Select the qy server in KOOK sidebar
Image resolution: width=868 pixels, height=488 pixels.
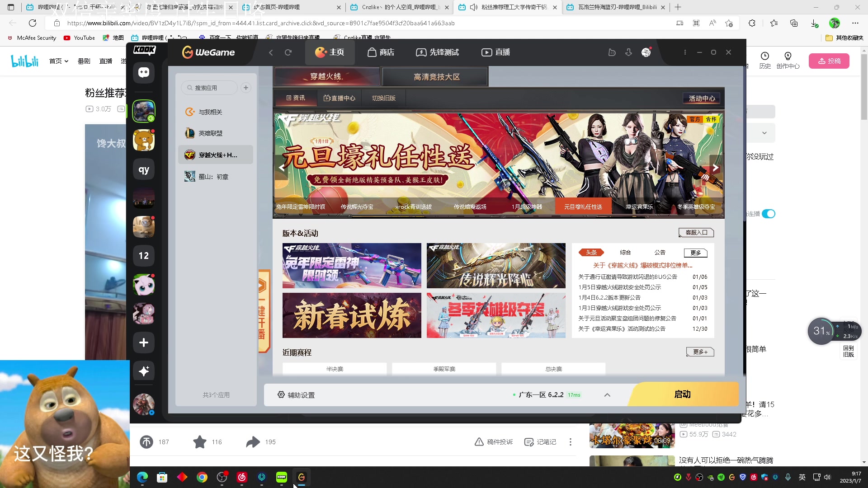pyautogui.click(x=144, y=170)
